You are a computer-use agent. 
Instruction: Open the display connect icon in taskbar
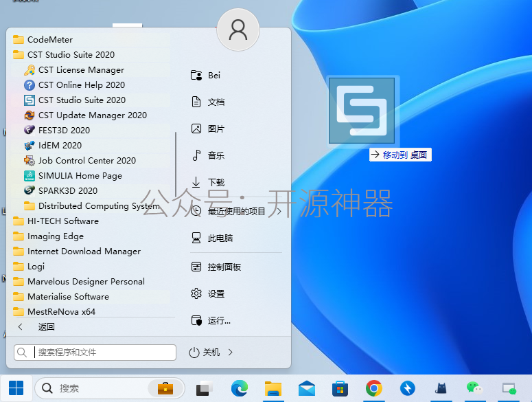509,388
